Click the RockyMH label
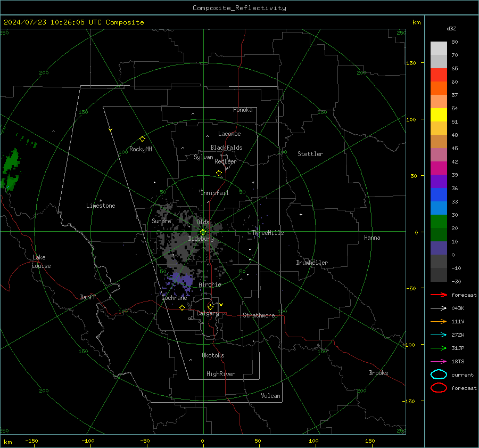This screenshot has height=448, width=479. coord(141,149)
